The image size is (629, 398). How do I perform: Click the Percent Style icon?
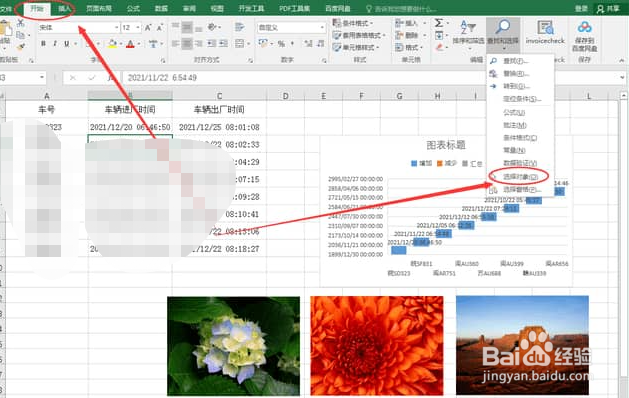coord(282,43)
